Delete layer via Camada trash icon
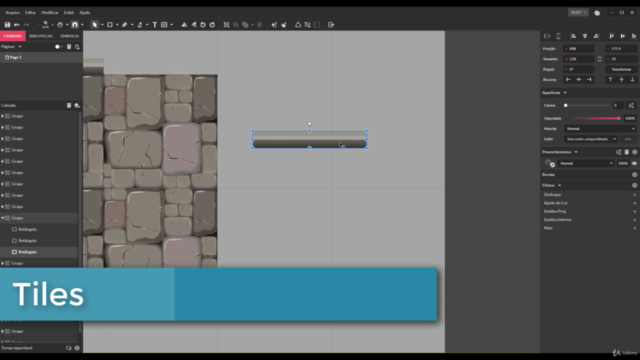 click(69, 105)
